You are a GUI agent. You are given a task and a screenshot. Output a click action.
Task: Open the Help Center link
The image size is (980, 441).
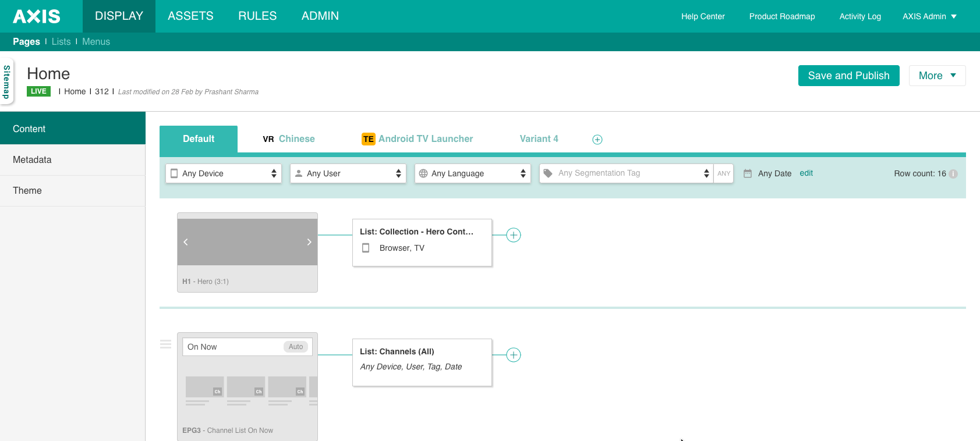coord(703,16)
